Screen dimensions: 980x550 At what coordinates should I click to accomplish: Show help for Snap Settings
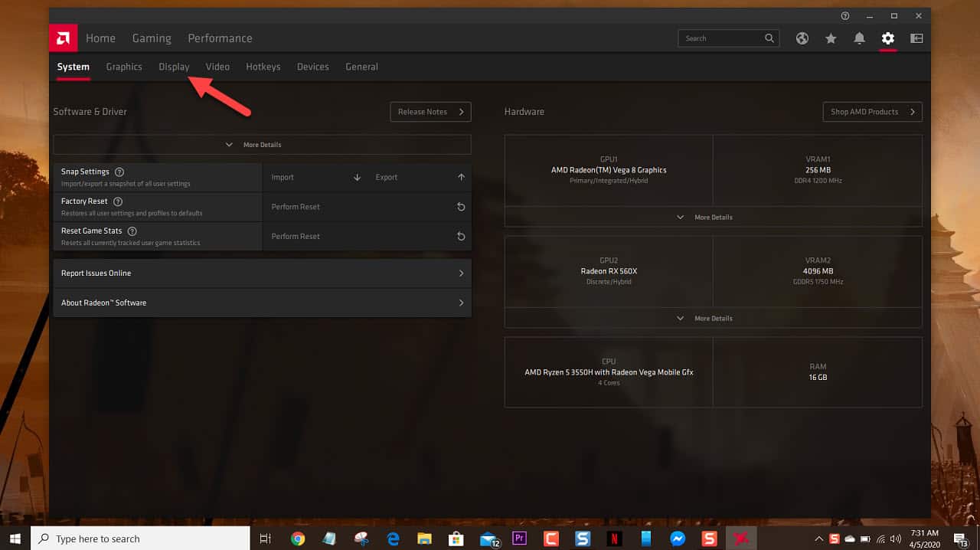coord(119,172)
